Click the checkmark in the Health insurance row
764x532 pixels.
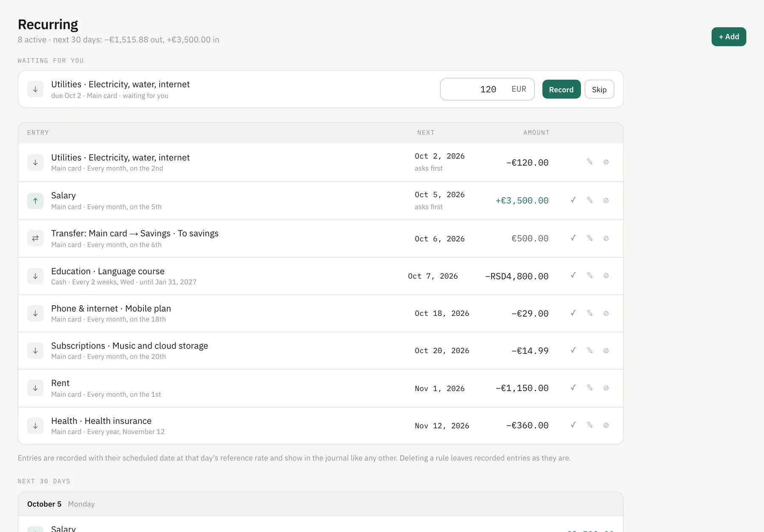pos(573,425)
